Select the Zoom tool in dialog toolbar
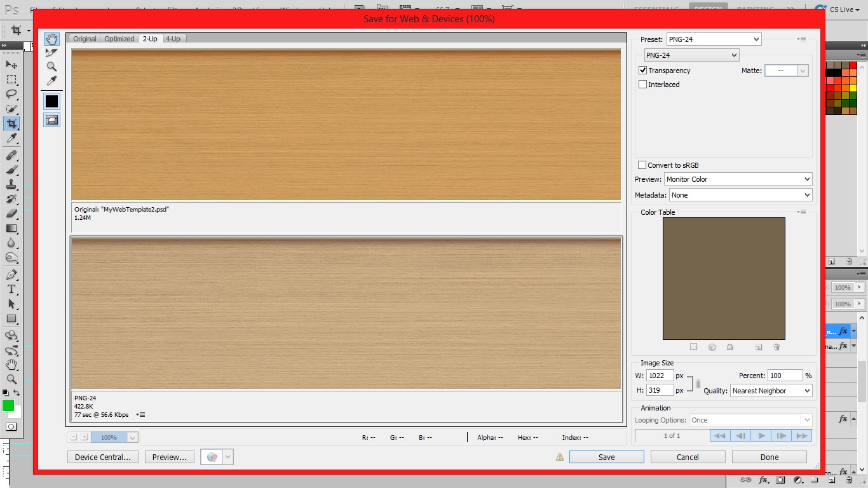The width and height of the screenshot is (868, 488). [x=51, y=67]
